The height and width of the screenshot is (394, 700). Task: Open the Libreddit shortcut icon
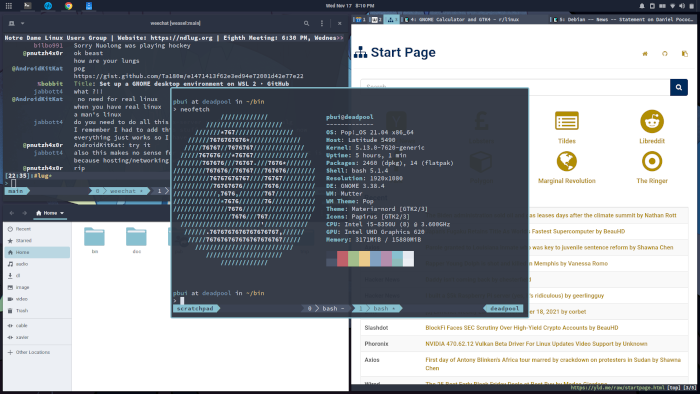click(x=652, y=121)
